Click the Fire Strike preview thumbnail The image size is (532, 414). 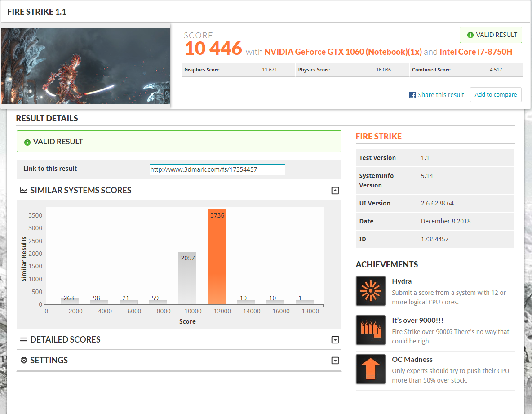point(85,66)
